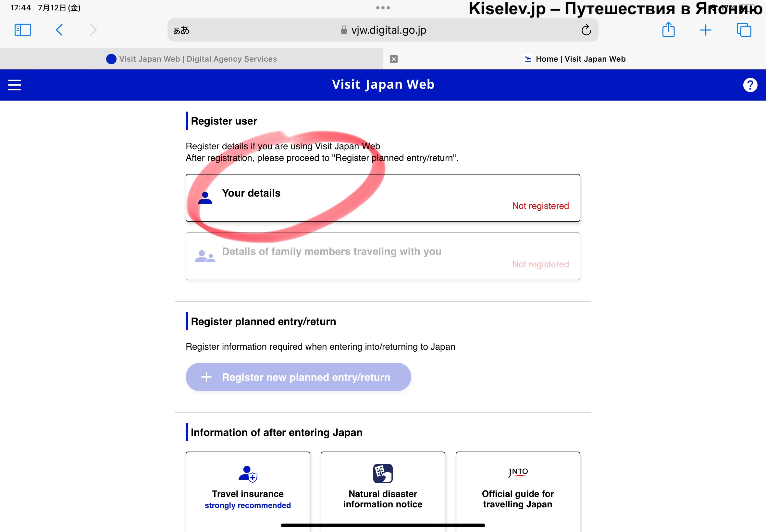Open the ぁあ reader format menu
The height and width of the screenshot is (532, 766).
click(181, 30)
